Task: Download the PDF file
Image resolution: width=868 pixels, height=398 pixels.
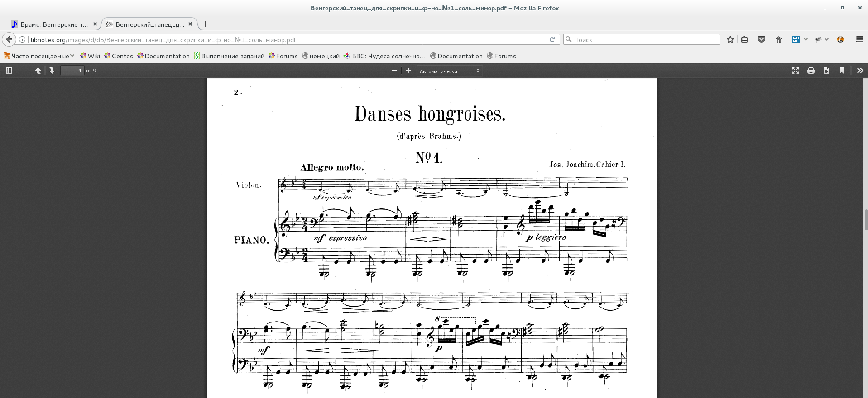Action: [826, 71]
